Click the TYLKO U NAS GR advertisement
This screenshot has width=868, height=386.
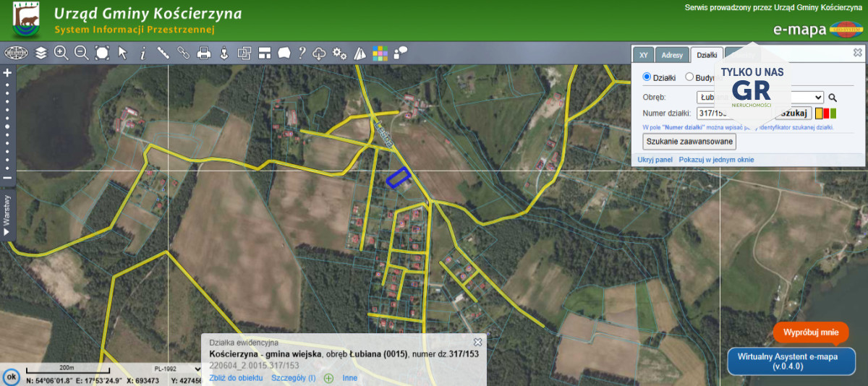coord(752,85)
